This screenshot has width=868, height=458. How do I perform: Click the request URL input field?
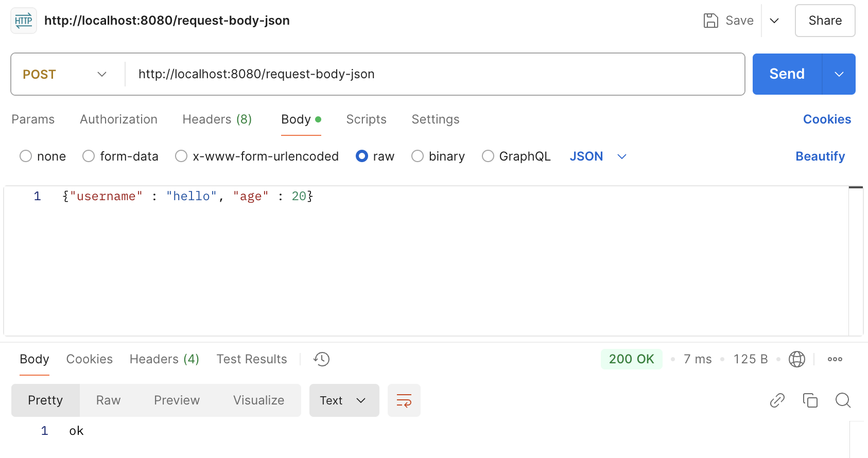pyautogui.click(x=435, y=74)
